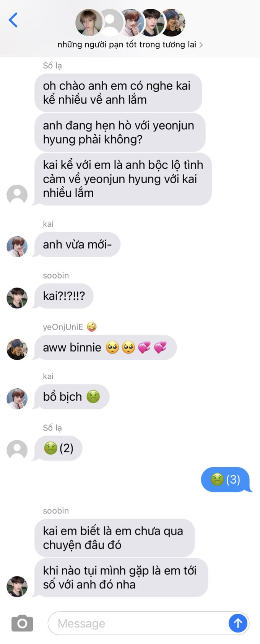Open the camera icon beside message field
This screenshot has height=644, width=260.
click(22, 623)
